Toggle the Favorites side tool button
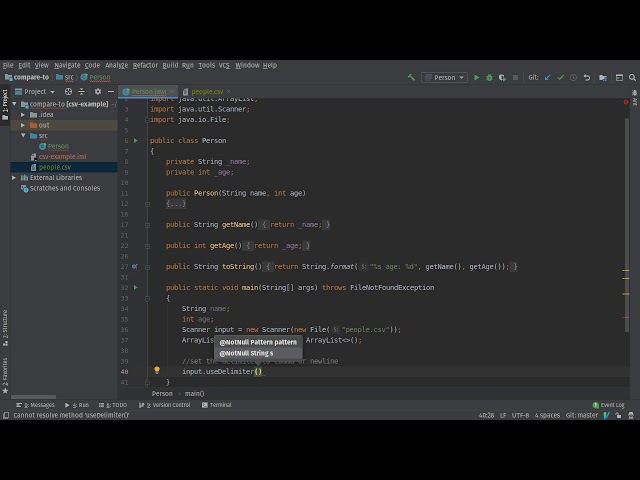The width and height of the screenshot is (640, 480). click(x=5, y=376)
